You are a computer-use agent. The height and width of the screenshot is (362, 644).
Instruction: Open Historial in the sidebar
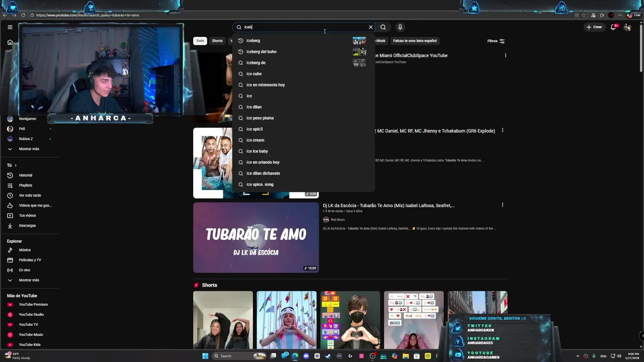26,175
